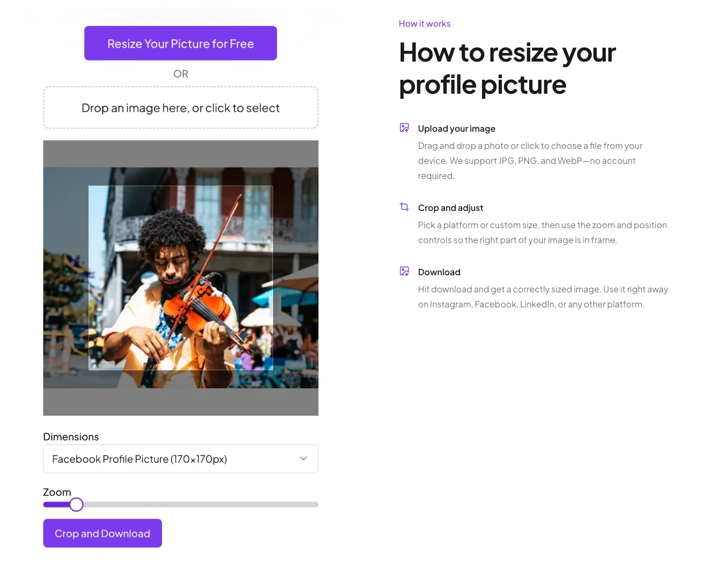Click the Crop and Download button
Image resolution: width=722 pixels, height=588 pixels.
102,533
